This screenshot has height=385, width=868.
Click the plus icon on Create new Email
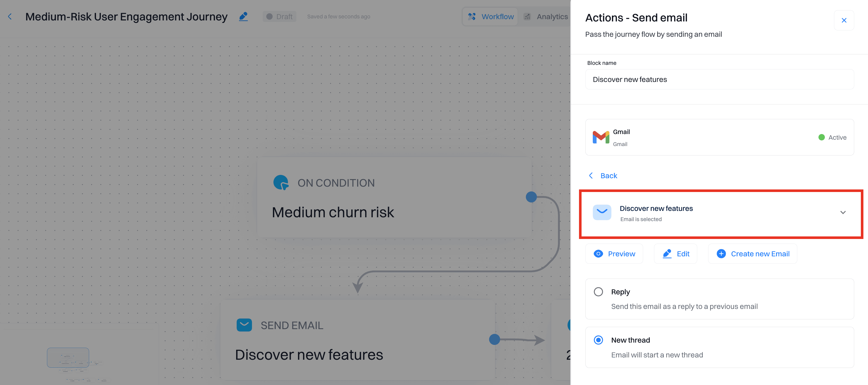[721, 254]
